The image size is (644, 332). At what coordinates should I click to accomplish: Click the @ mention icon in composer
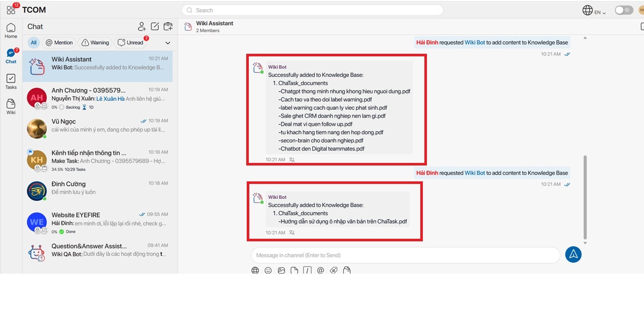320,270
